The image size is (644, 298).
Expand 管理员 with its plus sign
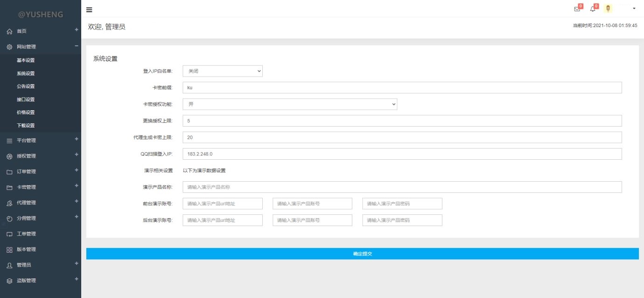point(77,263)
